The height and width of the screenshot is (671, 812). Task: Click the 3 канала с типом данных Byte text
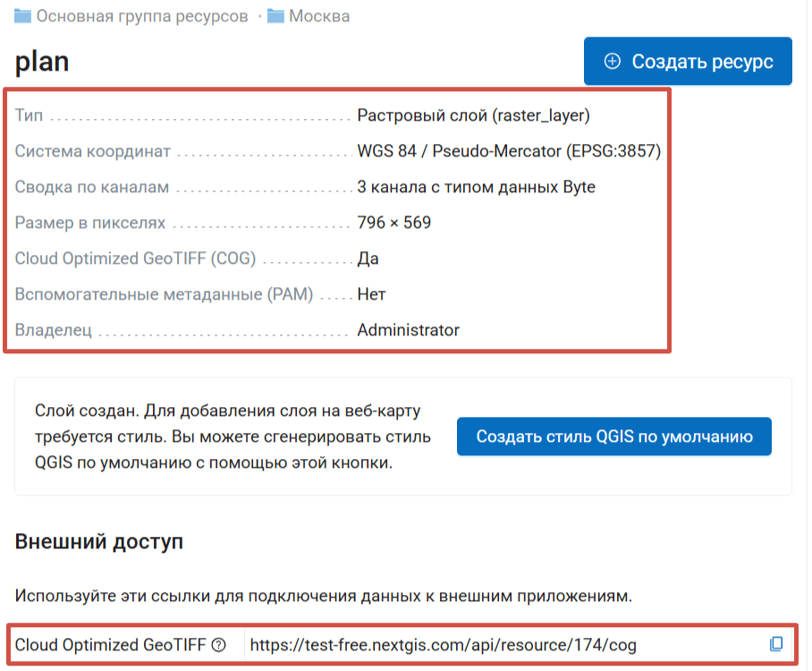(x=476, y=187)
